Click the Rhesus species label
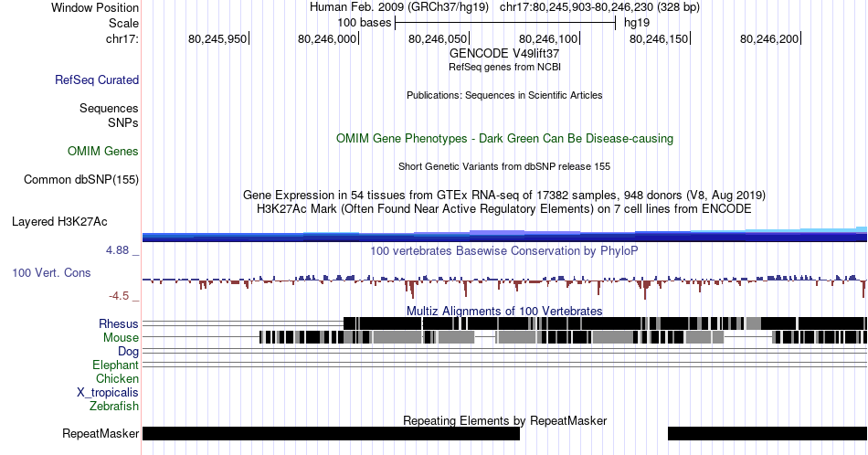This screenshot has height=455, width=868. 119,323
